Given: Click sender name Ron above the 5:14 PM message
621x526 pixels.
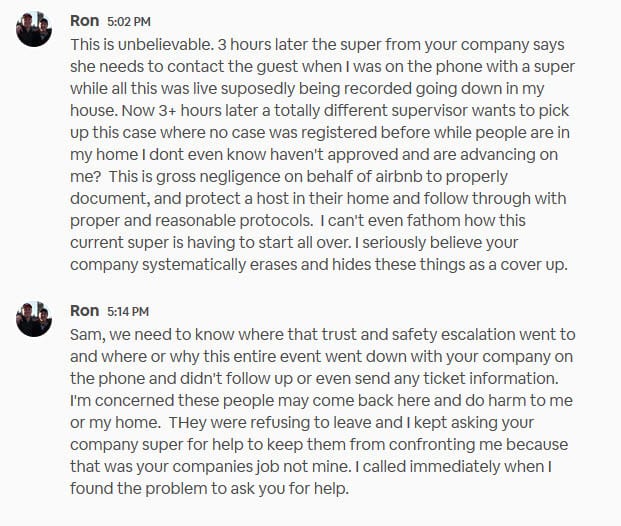Looking at the screenshot, I should (x=84, y=311).
